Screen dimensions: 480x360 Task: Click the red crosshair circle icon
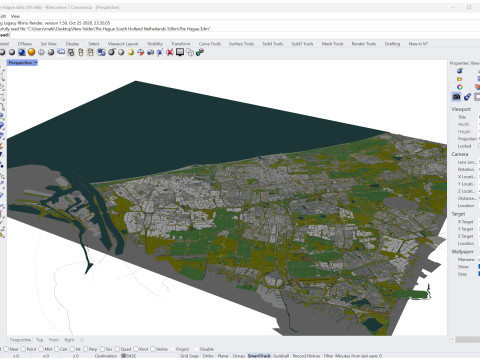point(141,52)
